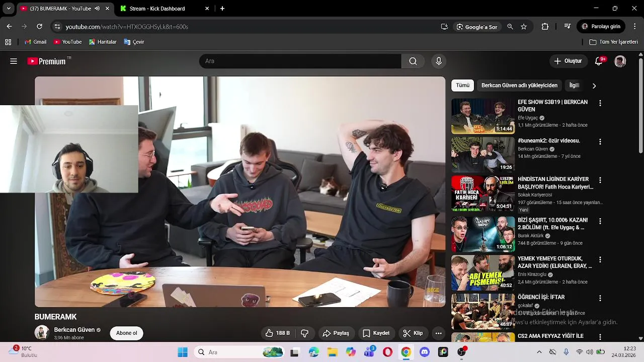Open options for #buneamk2 özür videosu

click(600, 142)
